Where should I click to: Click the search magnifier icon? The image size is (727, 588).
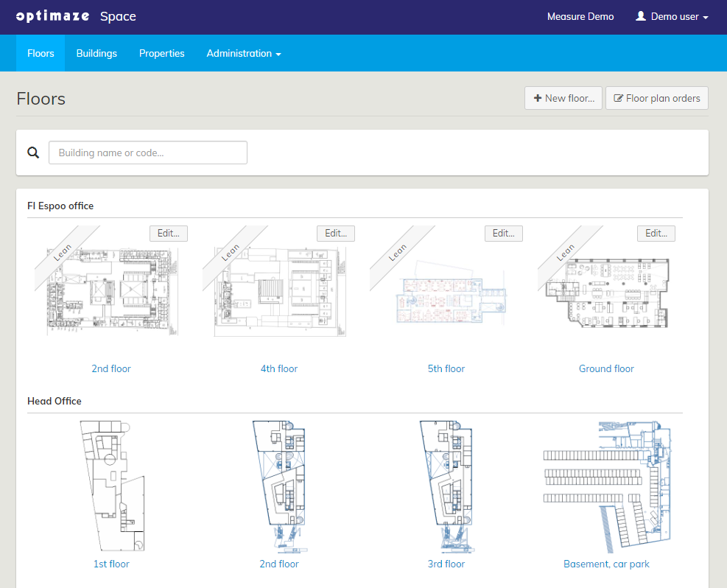[x=33, y=153]
